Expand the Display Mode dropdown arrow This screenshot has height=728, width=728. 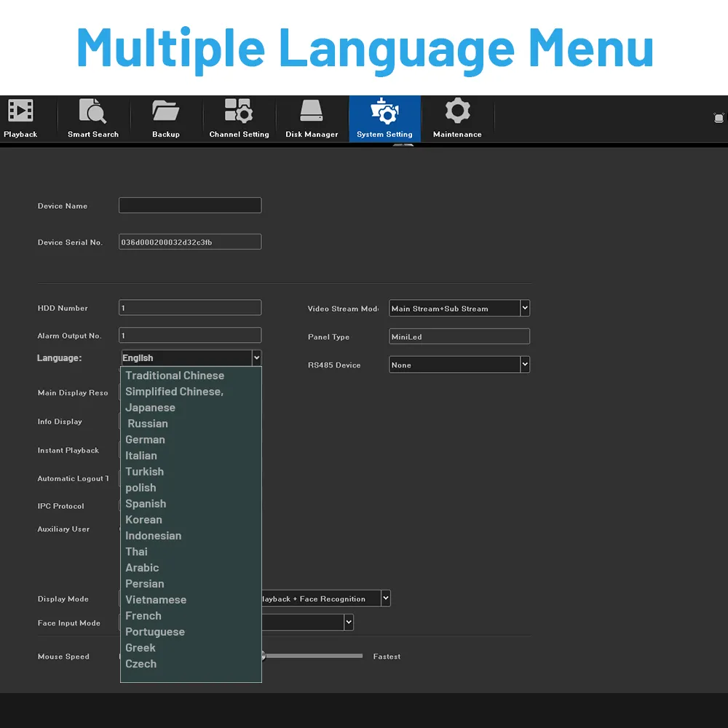385,598
